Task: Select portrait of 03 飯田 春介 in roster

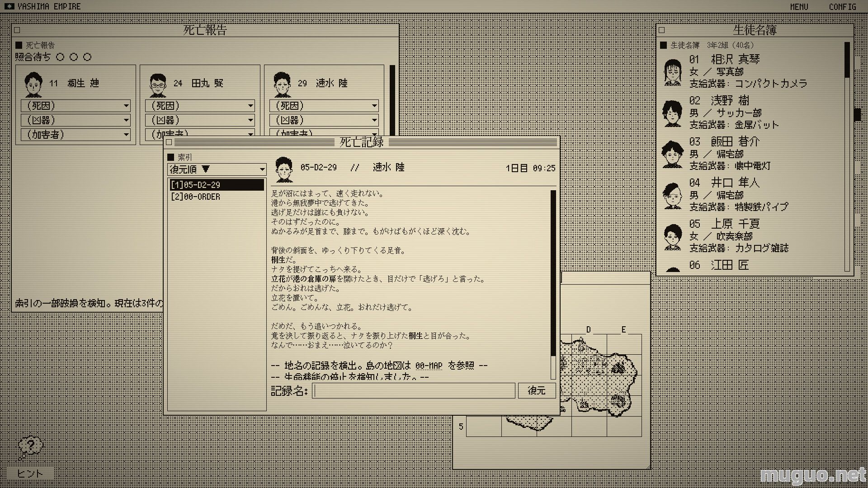Action: (x=673, y=155)
